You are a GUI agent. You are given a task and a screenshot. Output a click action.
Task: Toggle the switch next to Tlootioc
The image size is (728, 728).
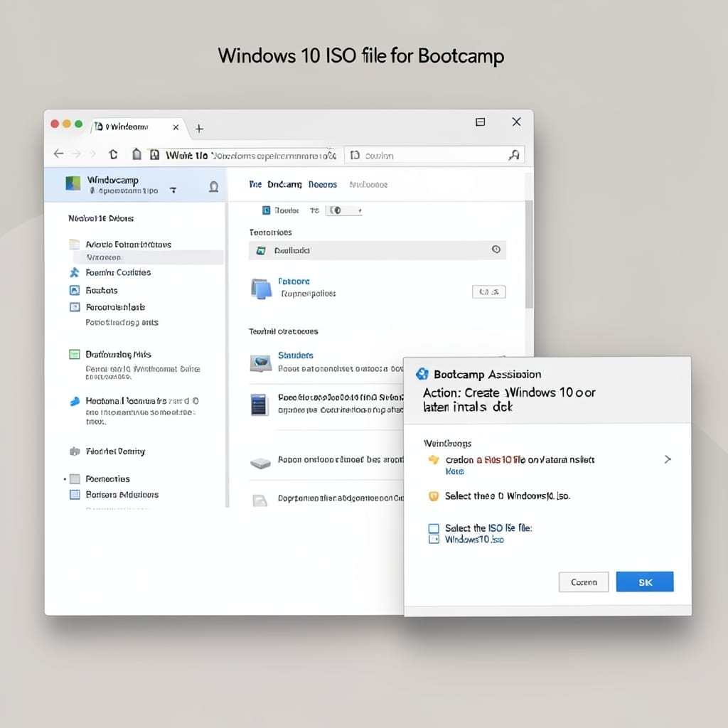point(343,210)
